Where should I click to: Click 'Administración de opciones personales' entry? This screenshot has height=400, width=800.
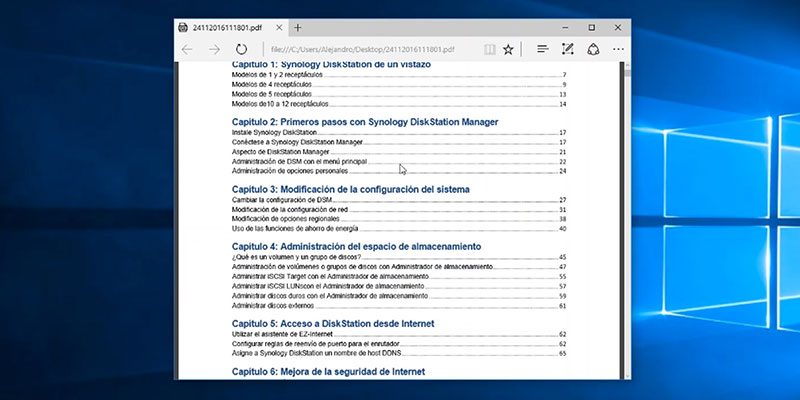tap(399, 171)
